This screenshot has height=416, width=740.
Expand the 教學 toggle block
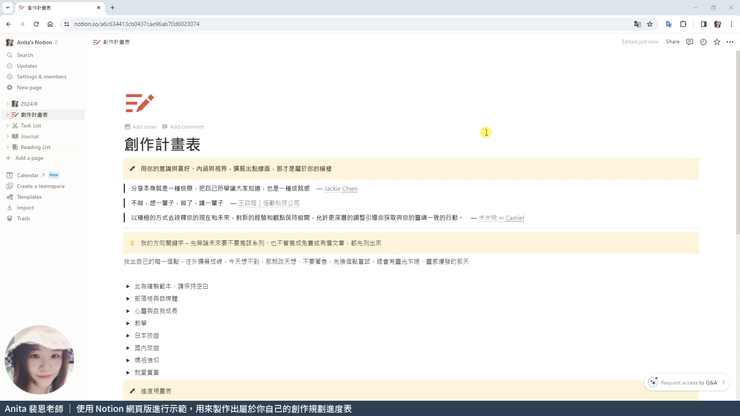tap(128, 323)
